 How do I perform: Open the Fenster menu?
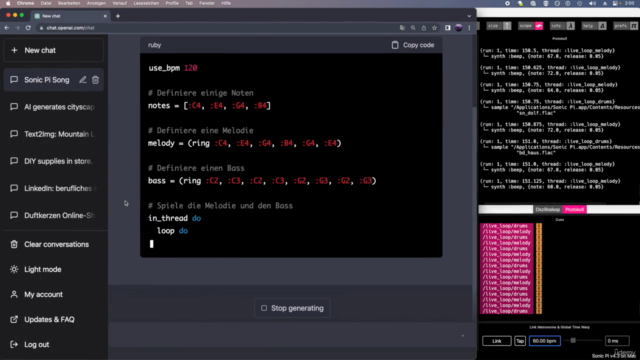pyautogui.click(x=207, y=3)
